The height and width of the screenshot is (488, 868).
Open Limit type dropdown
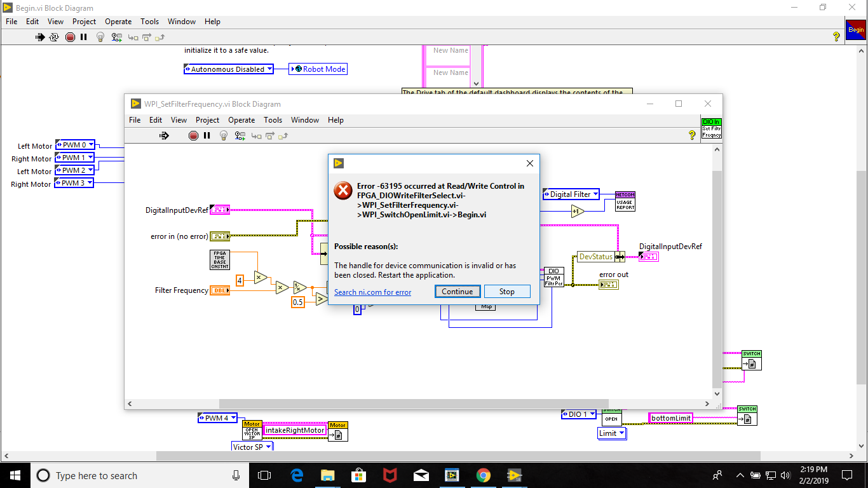pyautogui.click(x=613, y=433)
